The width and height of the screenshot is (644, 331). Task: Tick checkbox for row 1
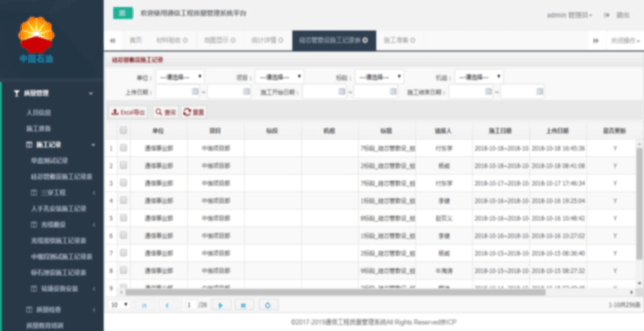pos(123,148)
